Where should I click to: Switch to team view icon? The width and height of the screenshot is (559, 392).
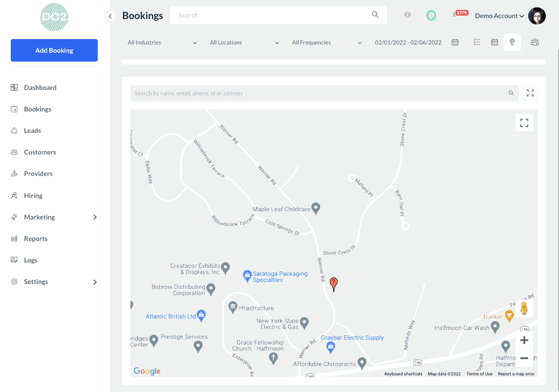pos(535,42)
